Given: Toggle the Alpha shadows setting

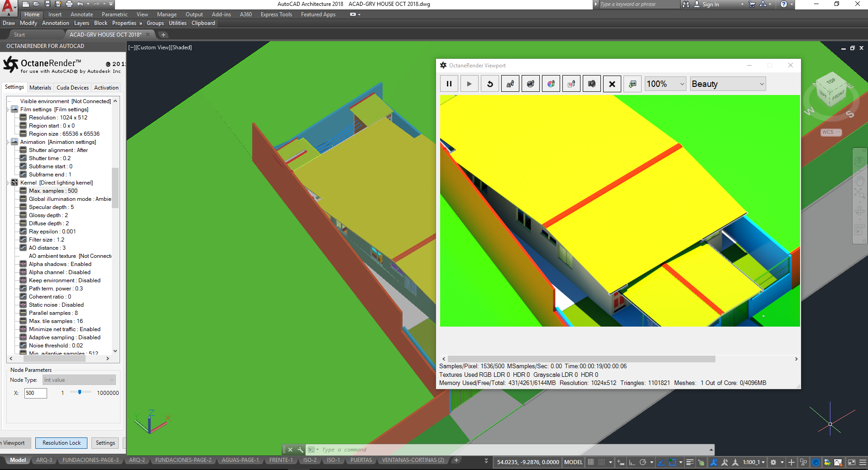Looking at the screenshot, I should [x=60, y=264].
